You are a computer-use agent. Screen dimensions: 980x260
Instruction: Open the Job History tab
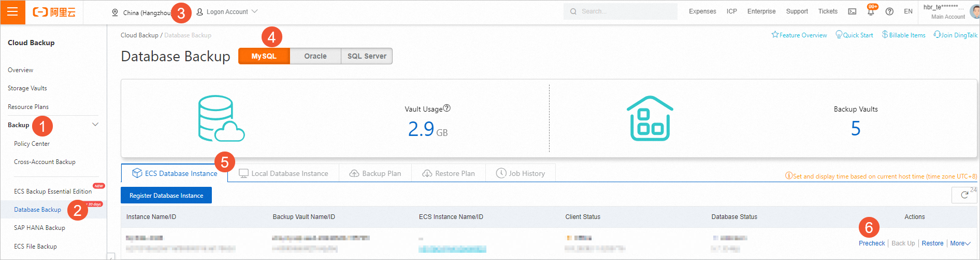521,173
